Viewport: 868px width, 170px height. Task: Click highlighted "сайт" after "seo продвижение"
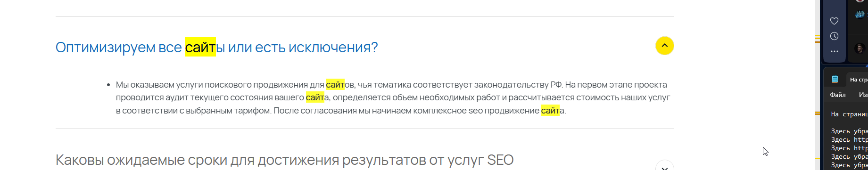pyautogui.click(x=550, y=111)
